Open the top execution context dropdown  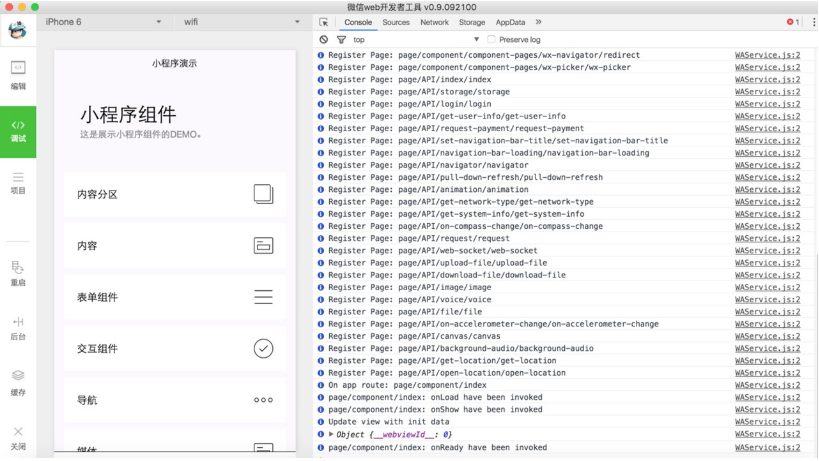416,39
